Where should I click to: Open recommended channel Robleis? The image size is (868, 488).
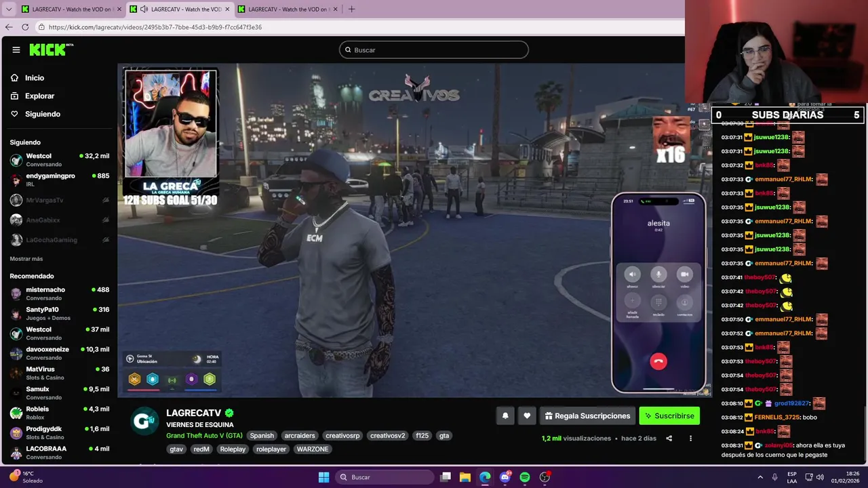(x=60, y=413)
